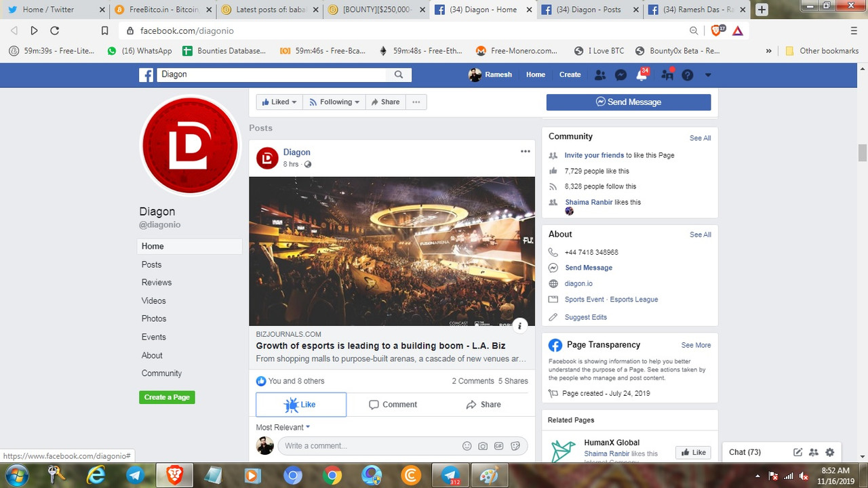868x488 pixels.
Task: Click the Diagon page profile picture
Action: (x=191, y=146)
